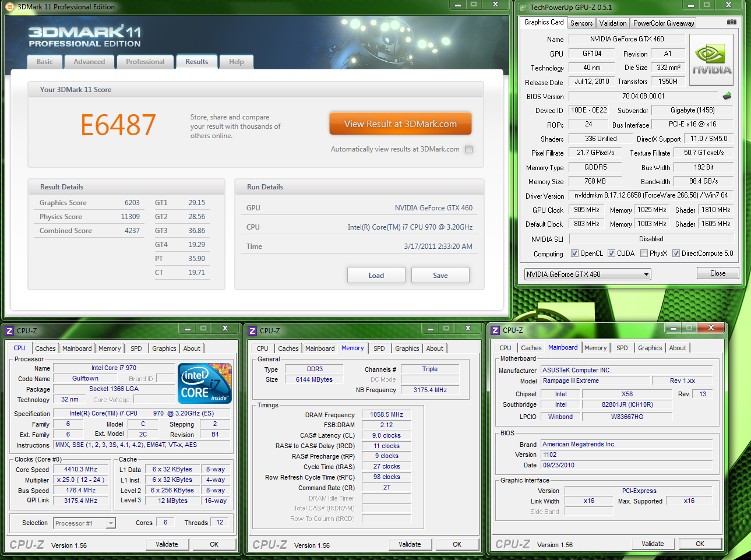Click the BIOS date 09/23/2010 field
Screen dimensions: 751x560
(x=627, y=465)
